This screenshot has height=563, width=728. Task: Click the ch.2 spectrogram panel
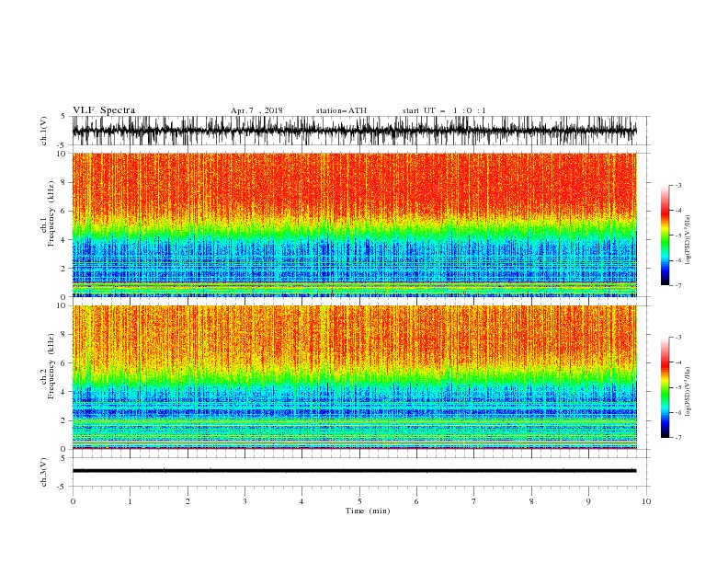click(x=354, y=377)
